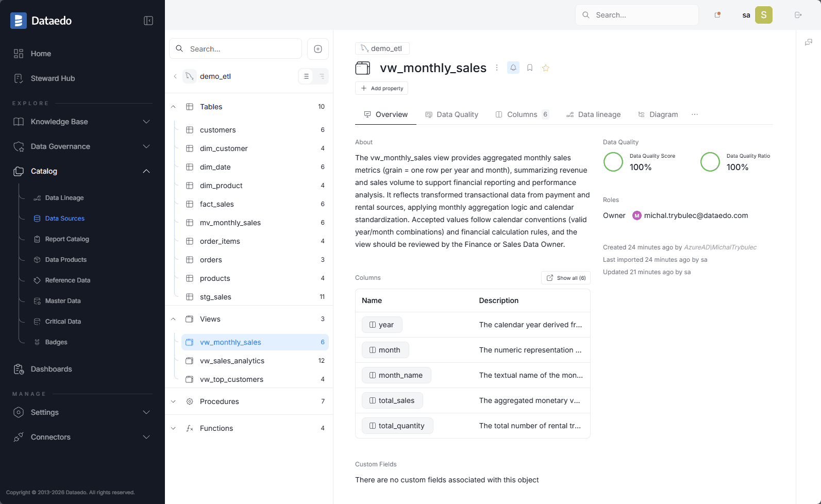Show more tabs via ellipsis after Diagram
821x504 pixels.
tap(695, 114)
